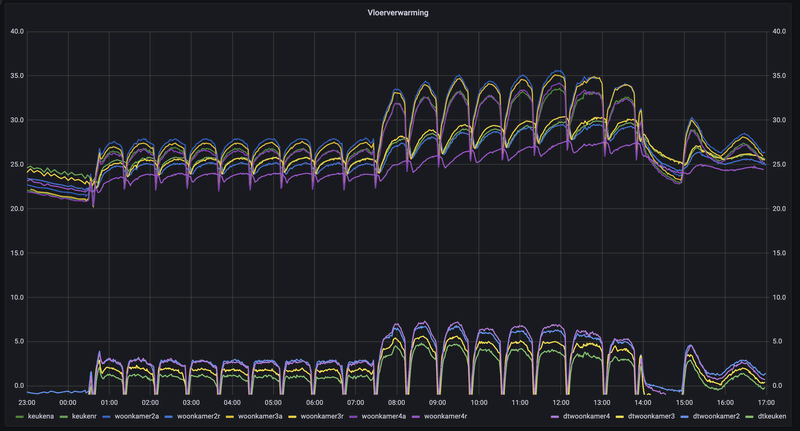Click the 00:00 time axis label

[x=68, y=402]
